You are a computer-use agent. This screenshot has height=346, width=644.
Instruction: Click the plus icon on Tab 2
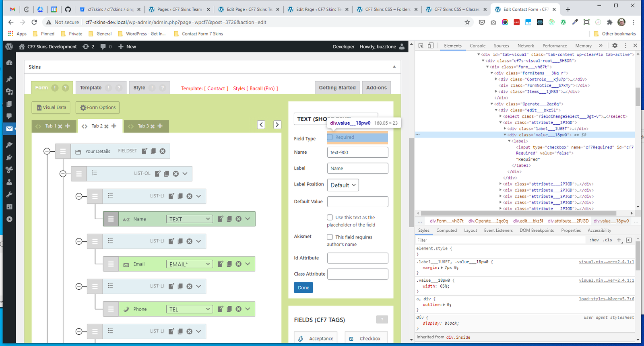[114, 126]
